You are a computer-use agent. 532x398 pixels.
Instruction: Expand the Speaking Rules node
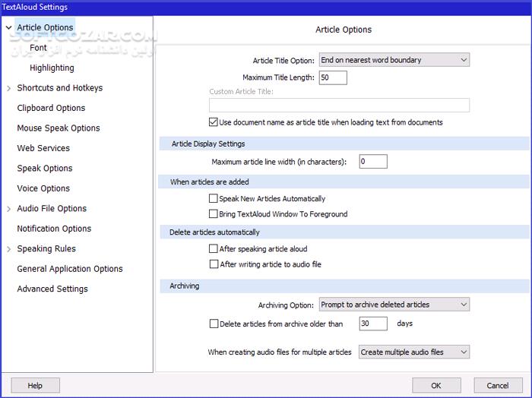click(9, 249)
